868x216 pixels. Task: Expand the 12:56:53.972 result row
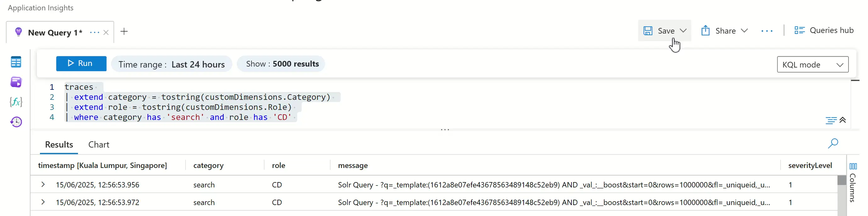(x=43, y=202)
